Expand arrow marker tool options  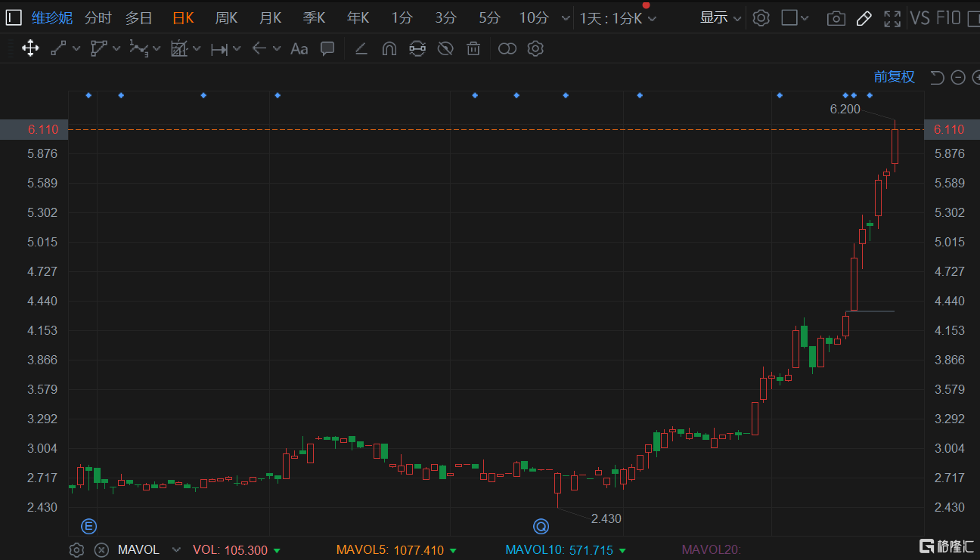pyautogui.click(x=277, y=49)
